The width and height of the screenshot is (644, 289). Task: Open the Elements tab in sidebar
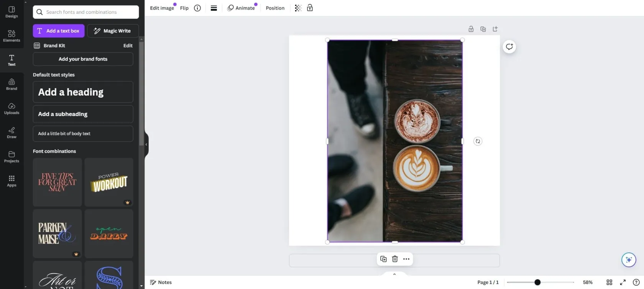[x=11, y=36]
